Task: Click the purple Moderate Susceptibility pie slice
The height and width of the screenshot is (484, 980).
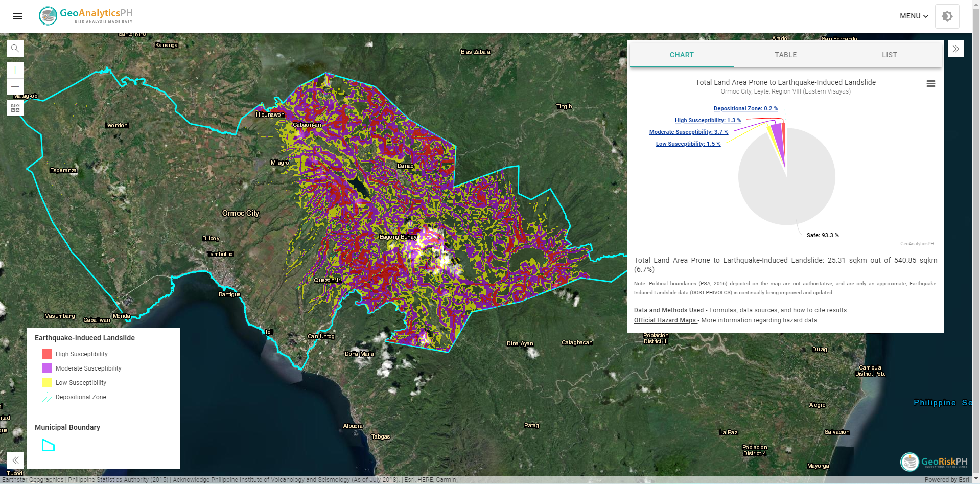Action: (778, 138)
